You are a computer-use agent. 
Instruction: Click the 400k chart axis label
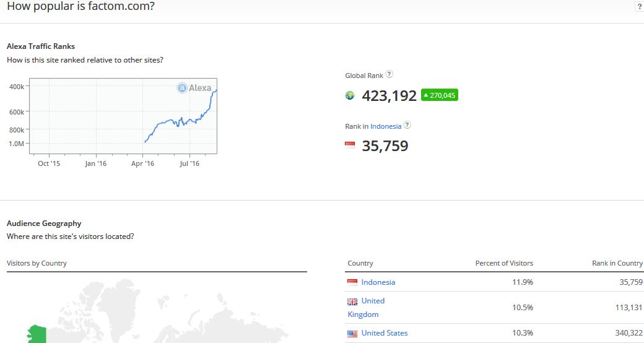pyautogui.click(x=17, y=87)
